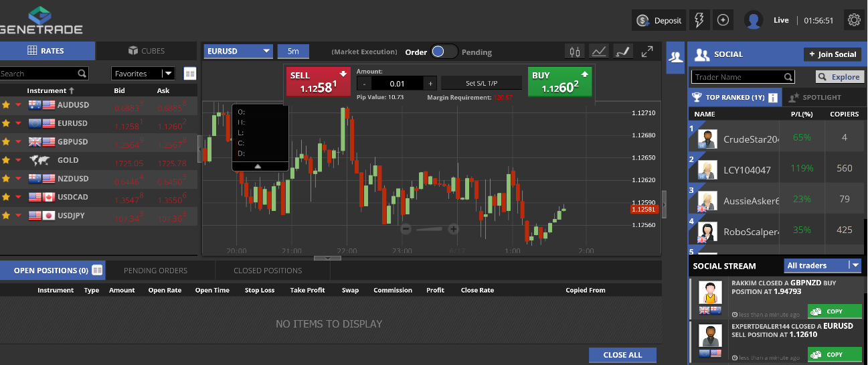Open the Closed Positions tab
868x365 pixels.
[x=268, y=271]
